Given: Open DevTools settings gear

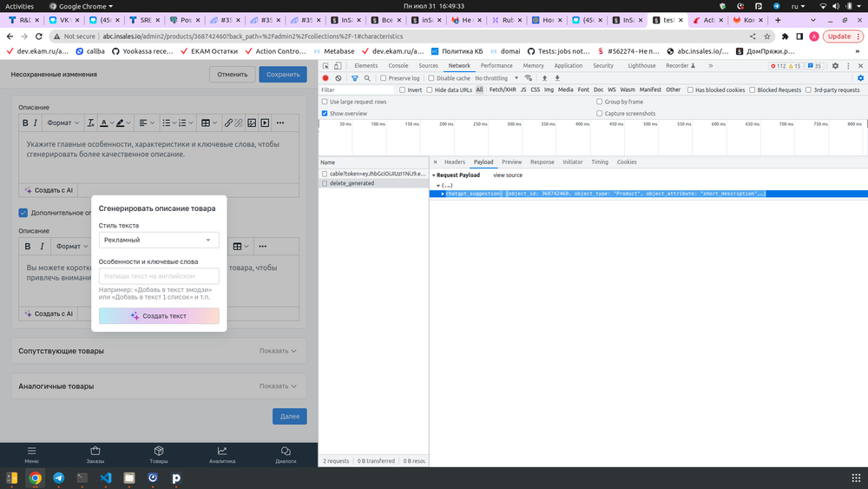Looking at the screenshot, I should 835,66.
